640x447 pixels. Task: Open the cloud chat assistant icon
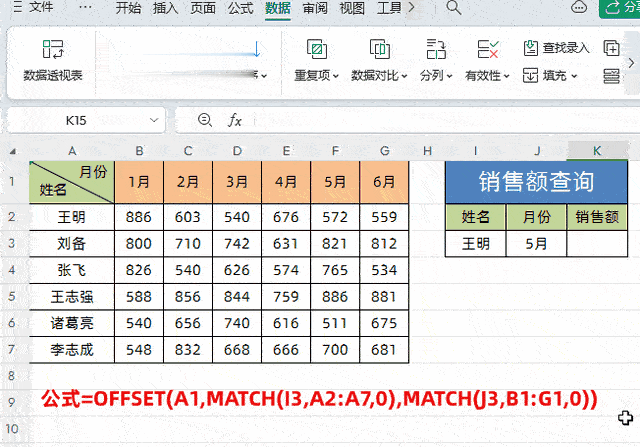tap(579, 7)
